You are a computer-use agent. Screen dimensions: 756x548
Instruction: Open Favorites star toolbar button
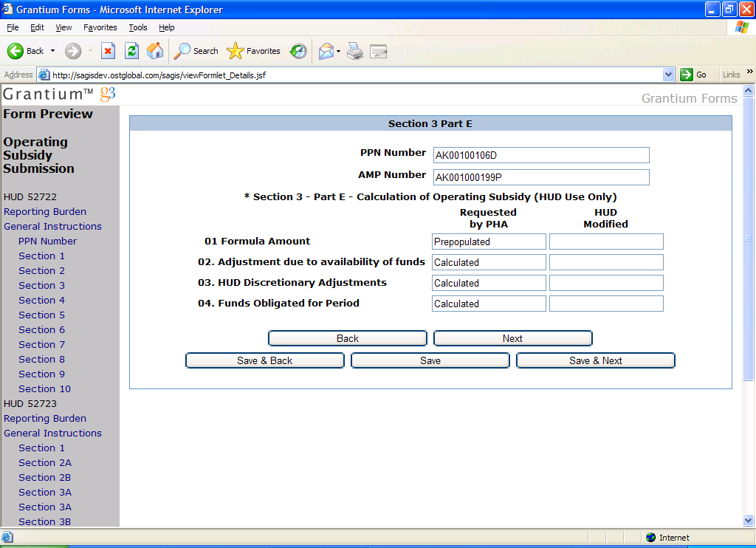click(254, 51)
